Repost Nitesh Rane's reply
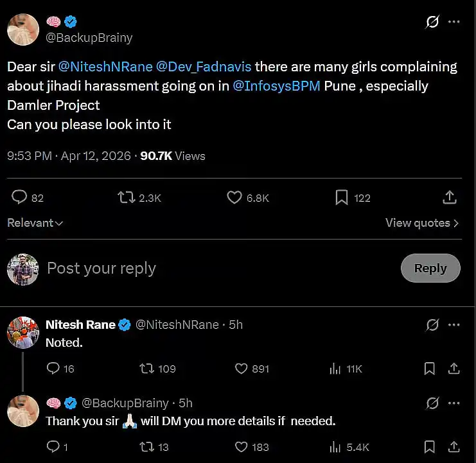The width and height of the screenshot is (476, 463). (146, 369)
